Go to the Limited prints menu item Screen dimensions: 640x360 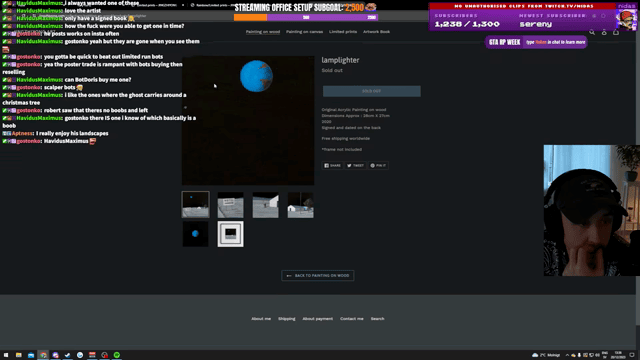tap(343, 31)
